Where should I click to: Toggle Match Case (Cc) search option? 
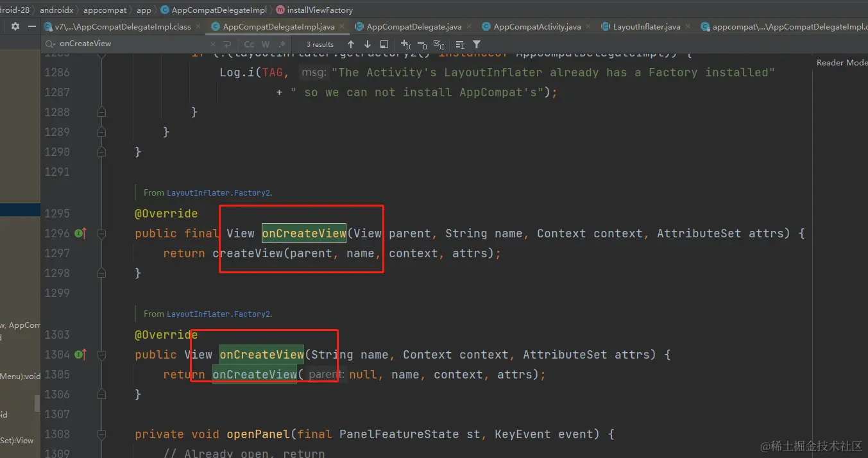(249, 44)
